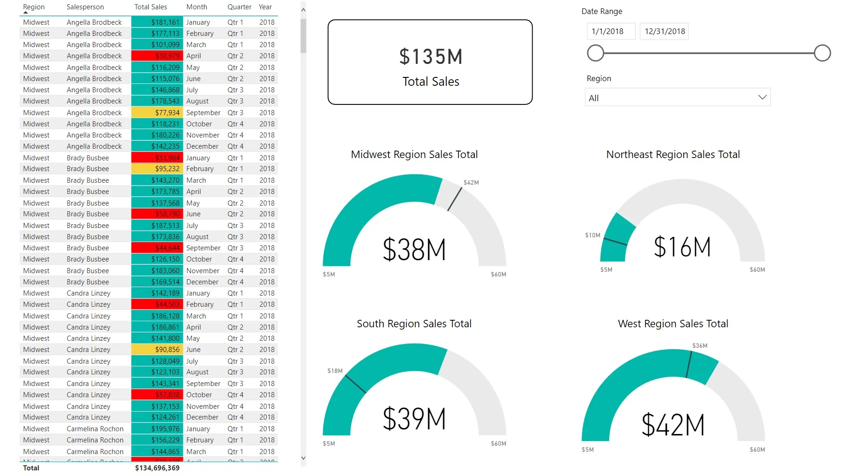Click the right date range slider handle
This screenshot has width=868, height=476.
pos(822,53)
